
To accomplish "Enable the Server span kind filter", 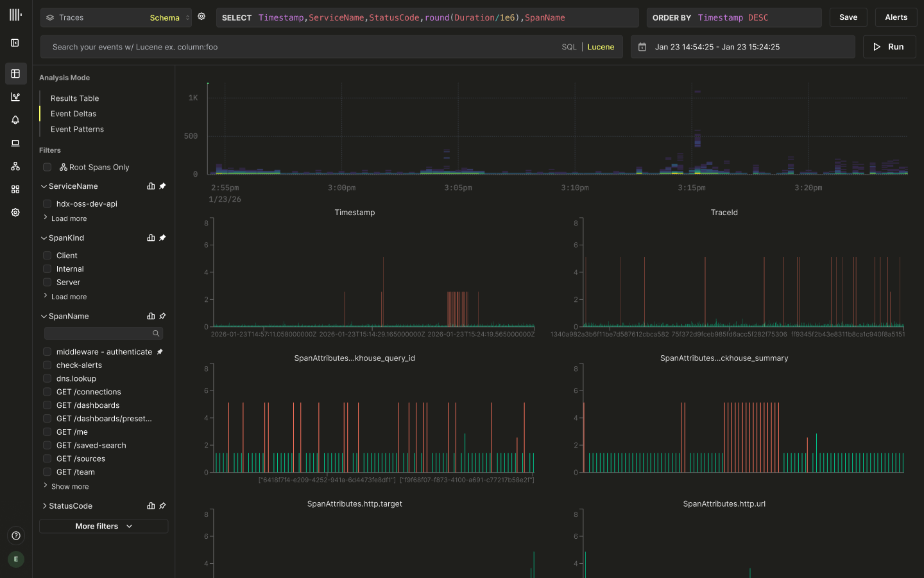I will pyautogui.click(x=47, y=282).
